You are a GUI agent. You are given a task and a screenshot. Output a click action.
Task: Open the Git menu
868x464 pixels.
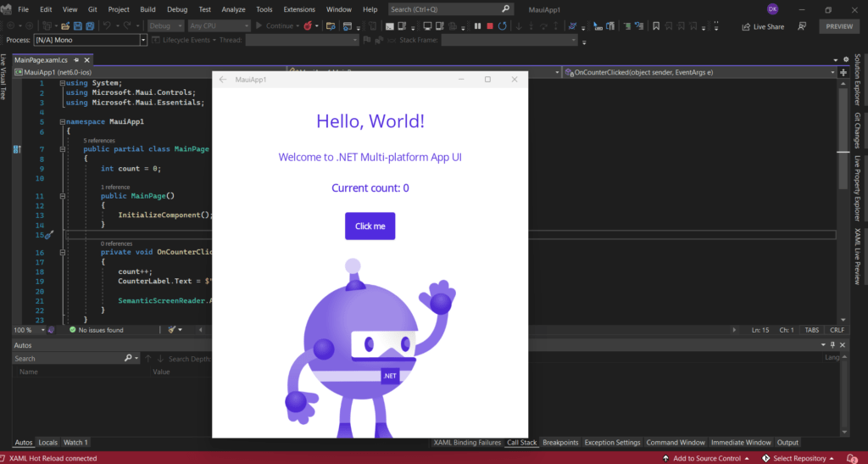click(x=92, y=9)
